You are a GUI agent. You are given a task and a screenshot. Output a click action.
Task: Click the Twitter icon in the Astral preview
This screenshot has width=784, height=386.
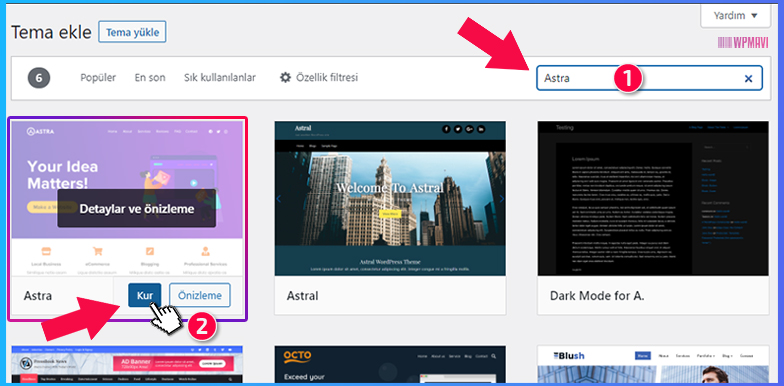click(x=458, y=130)
